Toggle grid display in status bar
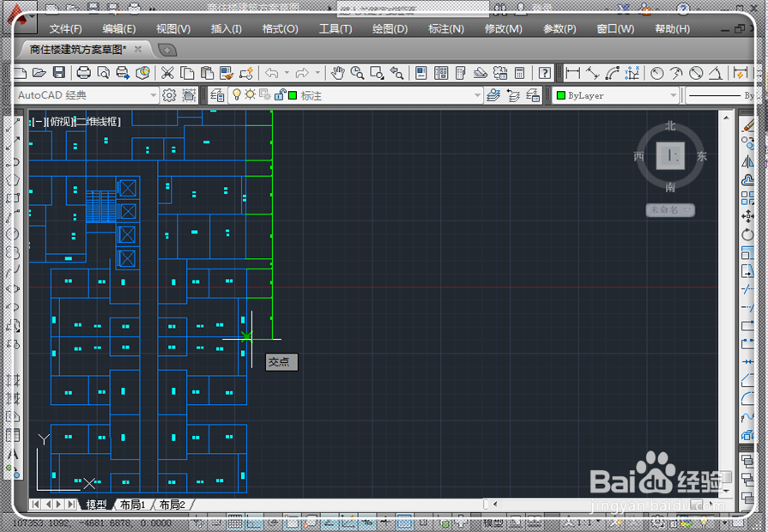768x532 pixels. tap(235, 523)
